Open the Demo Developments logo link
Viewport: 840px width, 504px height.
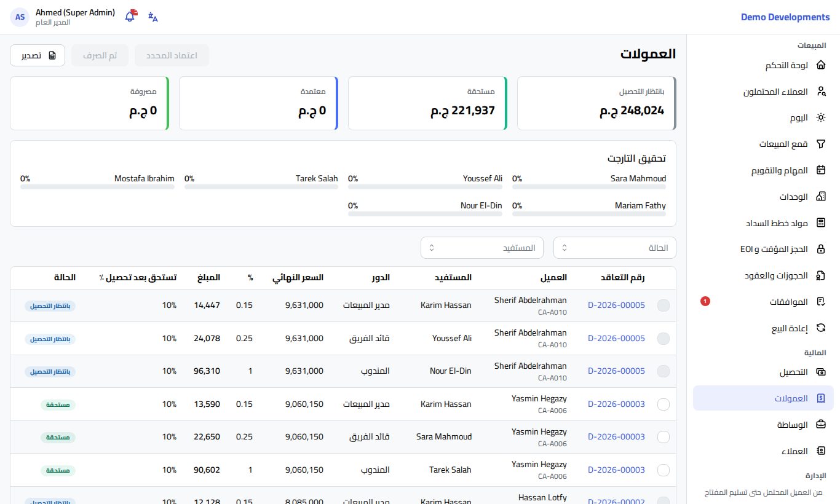pyautogui.click(x=785, y=17)
